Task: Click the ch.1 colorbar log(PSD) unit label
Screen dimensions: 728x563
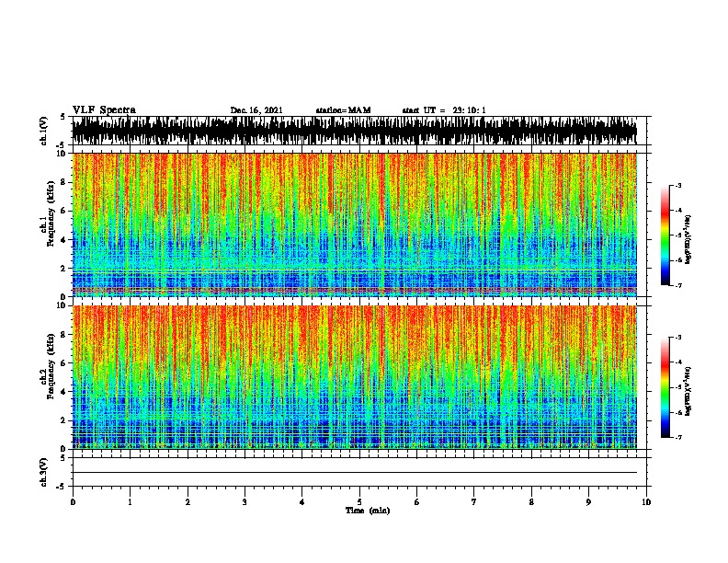Action: coord(688,239)
